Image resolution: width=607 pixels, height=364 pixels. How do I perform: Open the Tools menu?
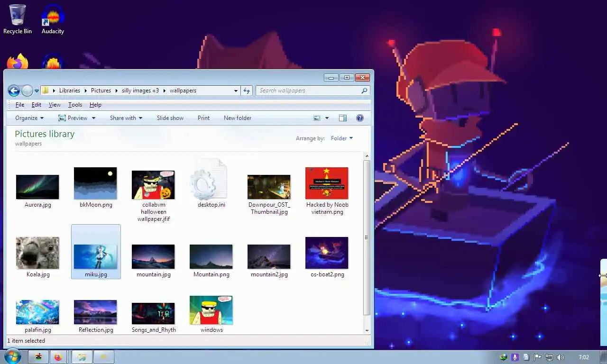tap(75, 105)
